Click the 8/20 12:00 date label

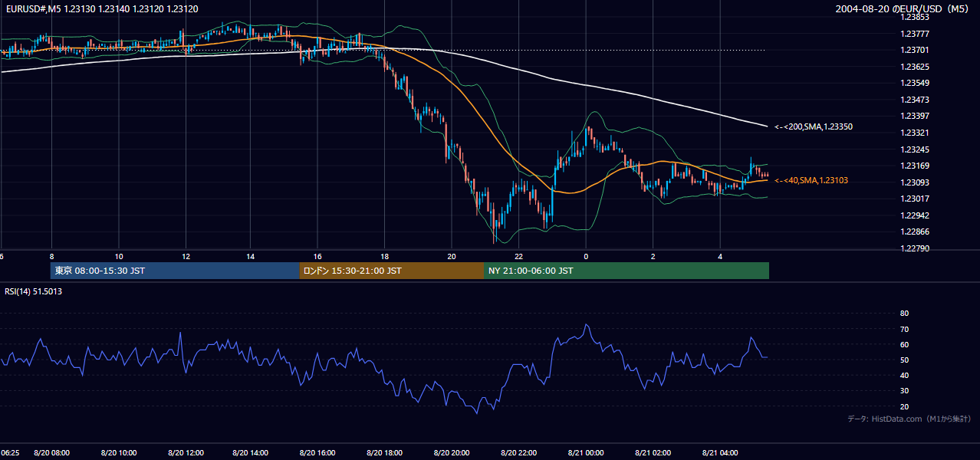(185, 453)
